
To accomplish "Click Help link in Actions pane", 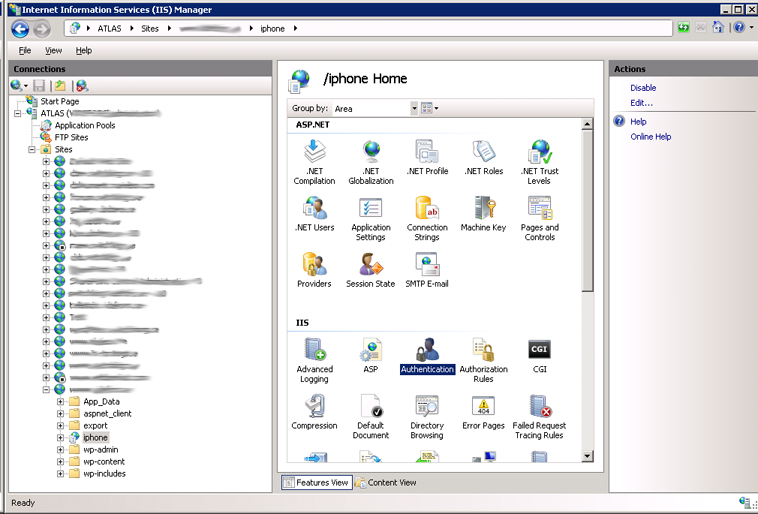I will [638, 121].
